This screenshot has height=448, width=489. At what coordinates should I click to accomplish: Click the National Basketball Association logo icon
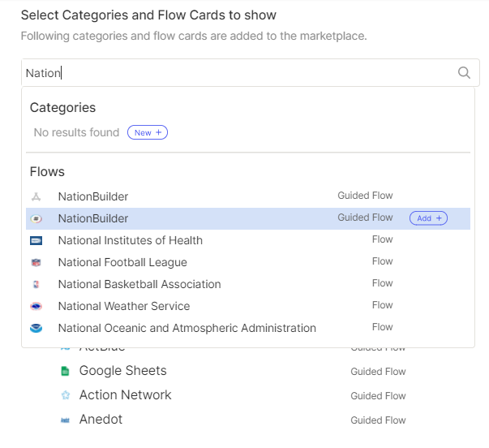coord(36,284)
